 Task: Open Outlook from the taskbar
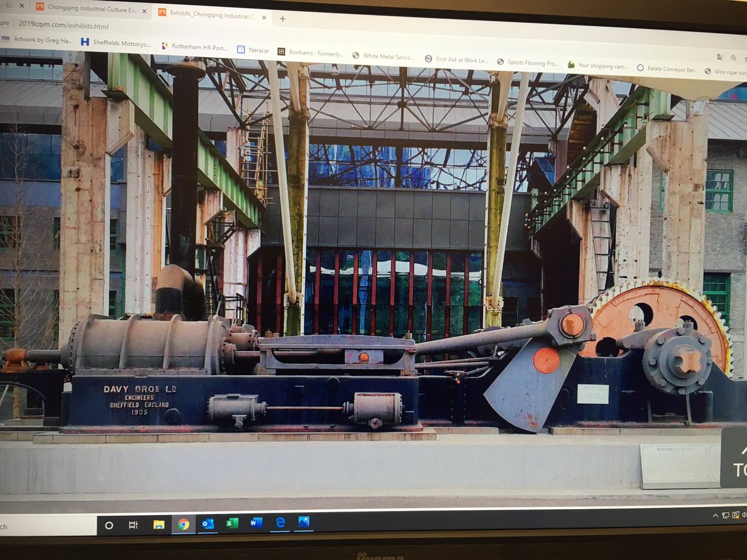click(208, 523)
